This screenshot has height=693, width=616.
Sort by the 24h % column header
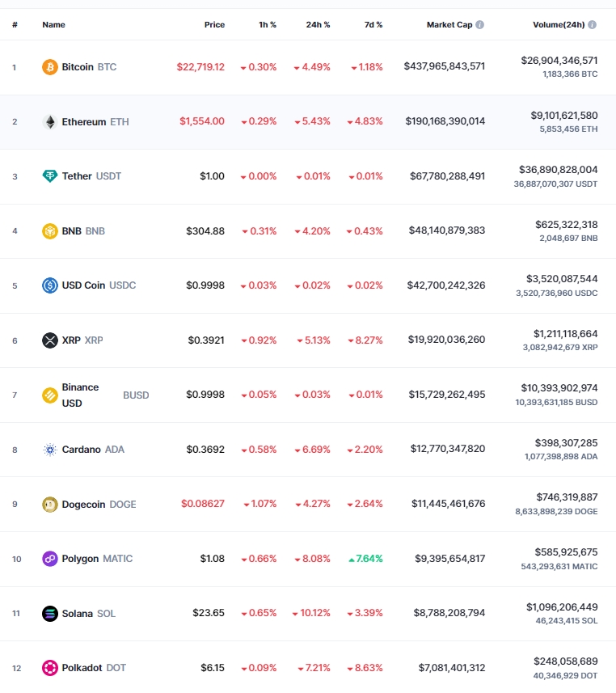318,25
